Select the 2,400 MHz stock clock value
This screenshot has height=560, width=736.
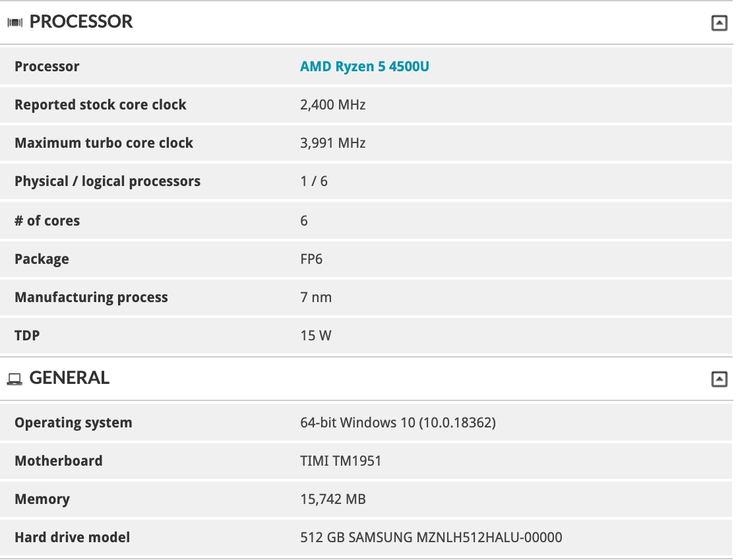pyautogui.click(x=332, y=105)
